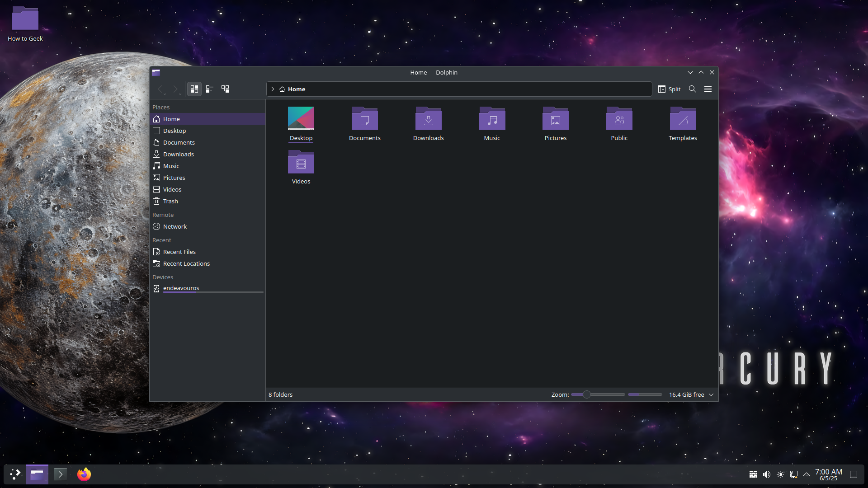Switch to Compact view mode

coord(210,89)
